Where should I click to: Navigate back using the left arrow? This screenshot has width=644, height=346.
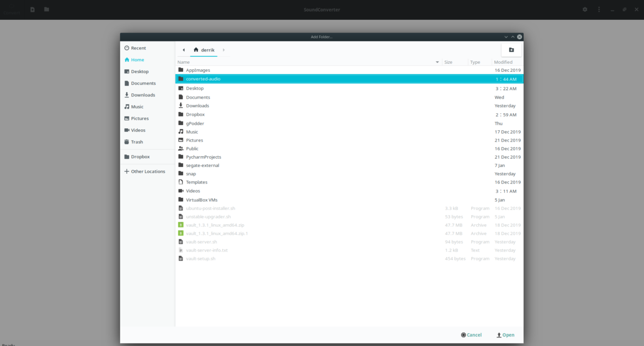tap(184, 49)
